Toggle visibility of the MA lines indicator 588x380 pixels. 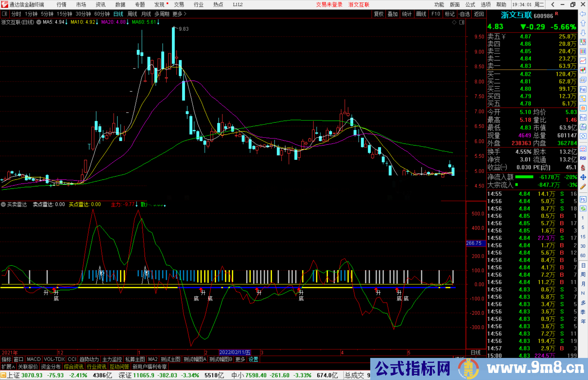click(39, 22)
